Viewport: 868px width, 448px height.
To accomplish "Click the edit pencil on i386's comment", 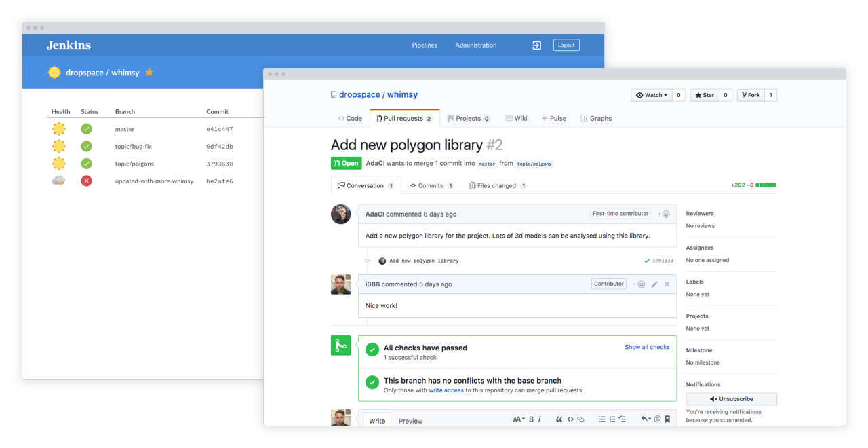I will pyautogui.click(x=654, y=284).
